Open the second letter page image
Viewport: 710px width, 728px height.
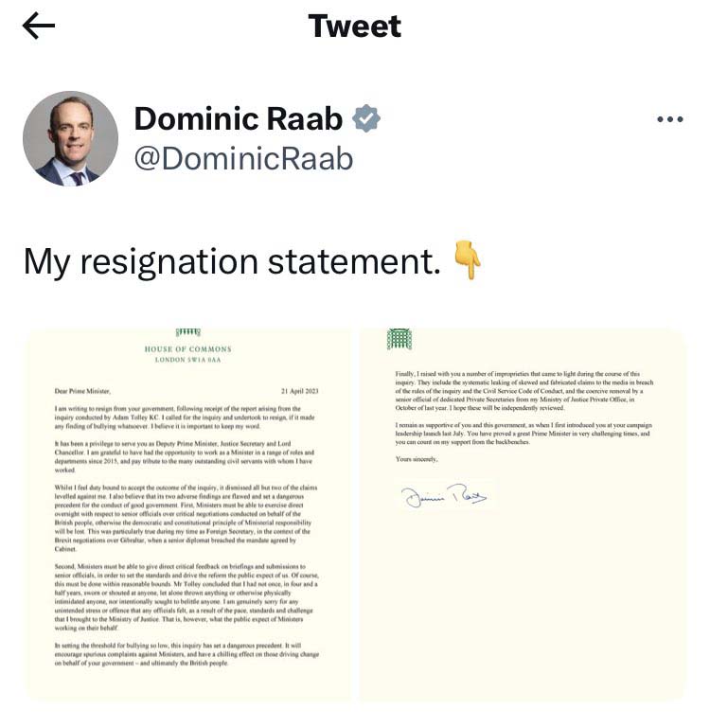(x=523, y=514)
